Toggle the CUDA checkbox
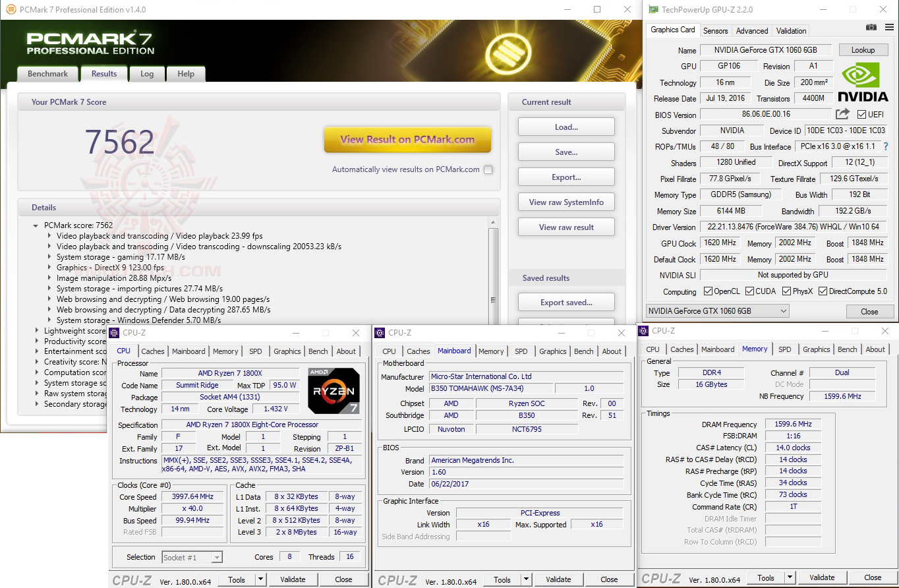The width and height of the screenshot is (899, 588). pos(749,291)
